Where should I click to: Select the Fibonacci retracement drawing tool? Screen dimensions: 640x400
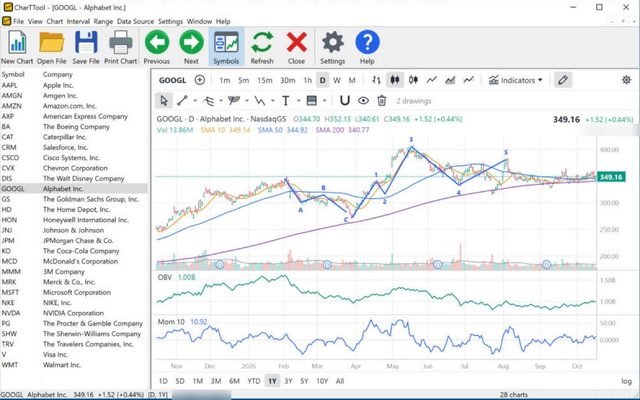point(209,100)
